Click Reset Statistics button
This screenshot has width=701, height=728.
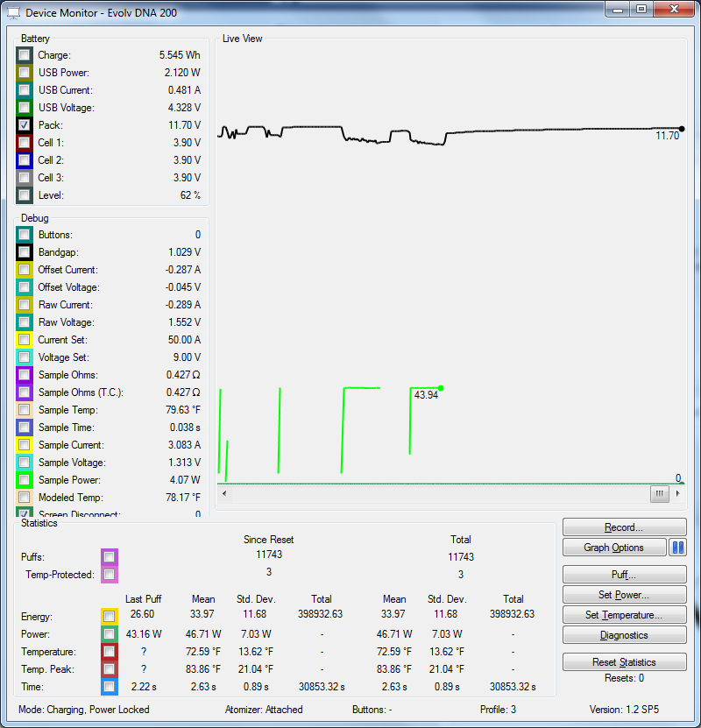624,662
